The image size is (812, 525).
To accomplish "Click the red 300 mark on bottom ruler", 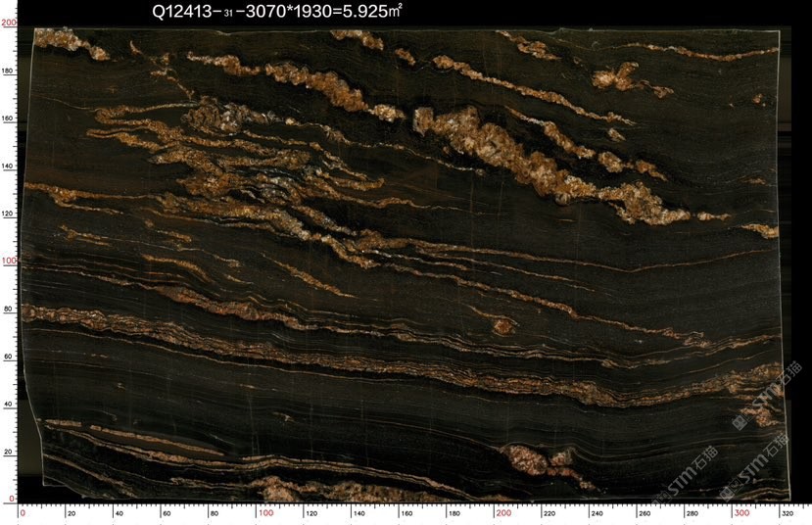I will click(743, 513).
